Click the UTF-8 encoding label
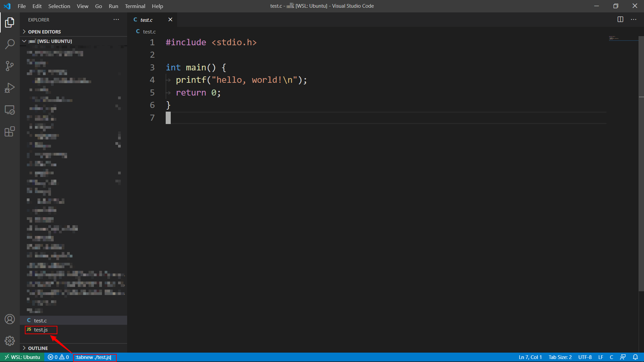This screenshot has height=362, width=644. click(x=585, y=357)
